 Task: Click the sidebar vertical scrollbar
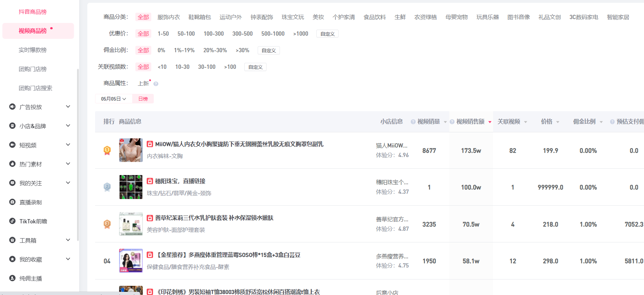click(x=78, y=155)
